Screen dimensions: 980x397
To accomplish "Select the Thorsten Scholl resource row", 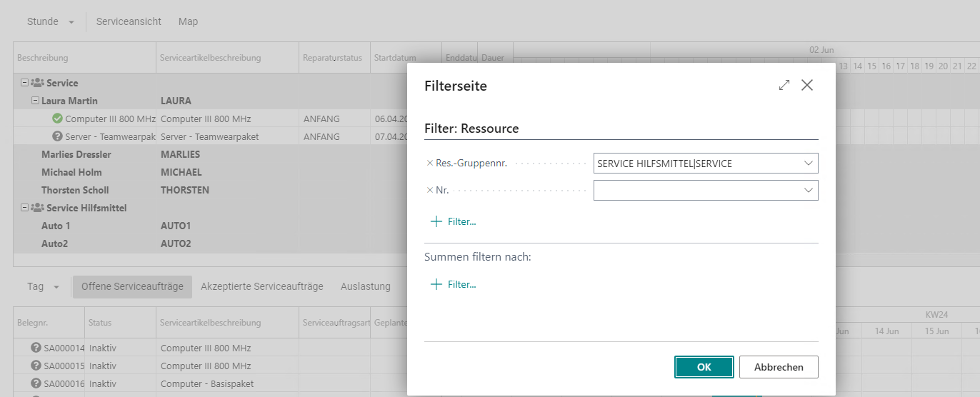I will [x=210, y=190].
